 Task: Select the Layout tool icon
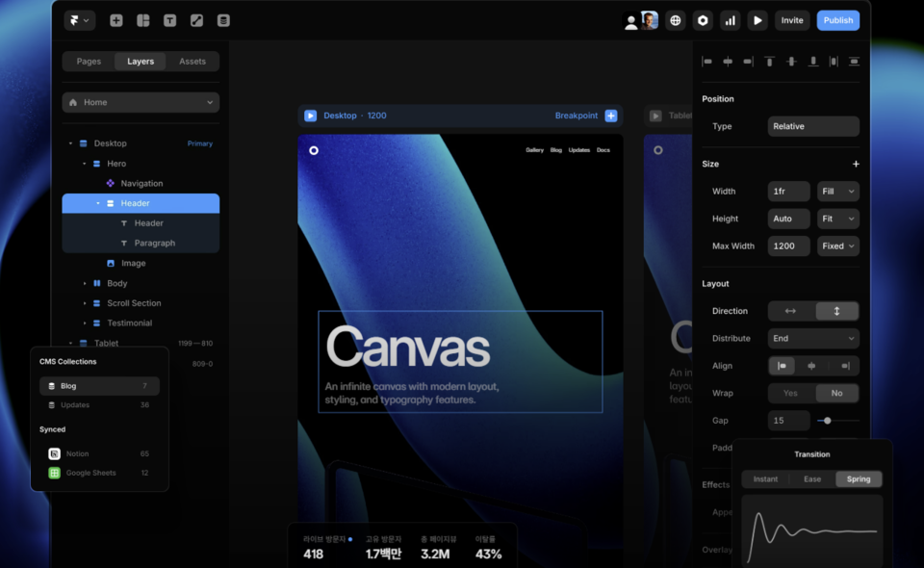click(143, 20)
